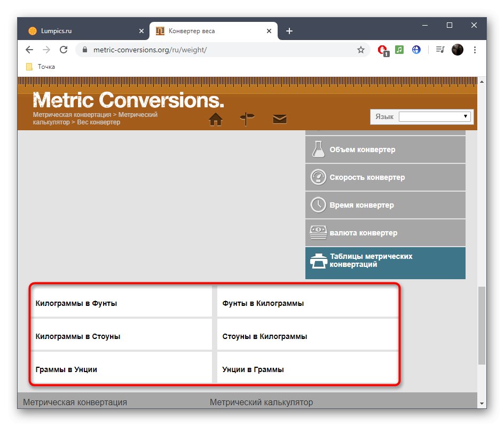Switch to the Lumpics.ru tab
Screen dimensions: 504x426
(x=83, y=31)
